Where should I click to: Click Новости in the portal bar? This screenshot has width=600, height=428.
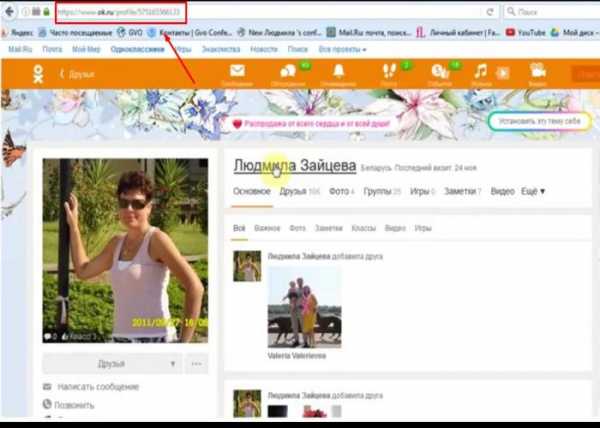coord(264,49)
